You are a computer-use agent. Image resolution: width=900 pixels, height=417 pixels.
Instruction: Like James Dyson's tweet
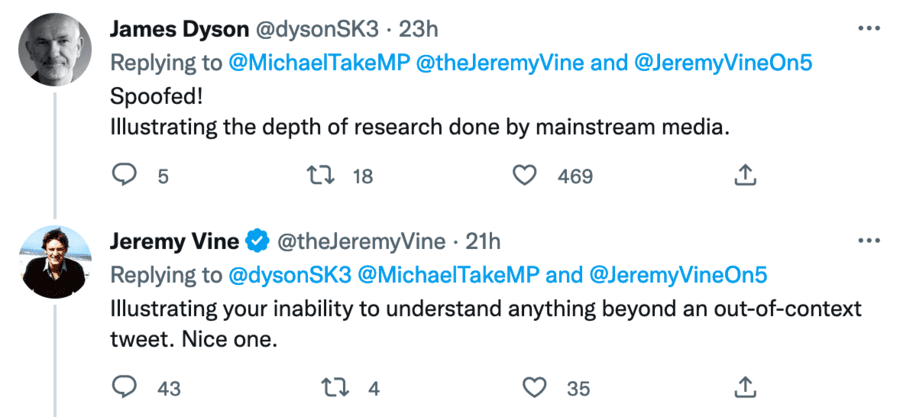pos(525,176)
